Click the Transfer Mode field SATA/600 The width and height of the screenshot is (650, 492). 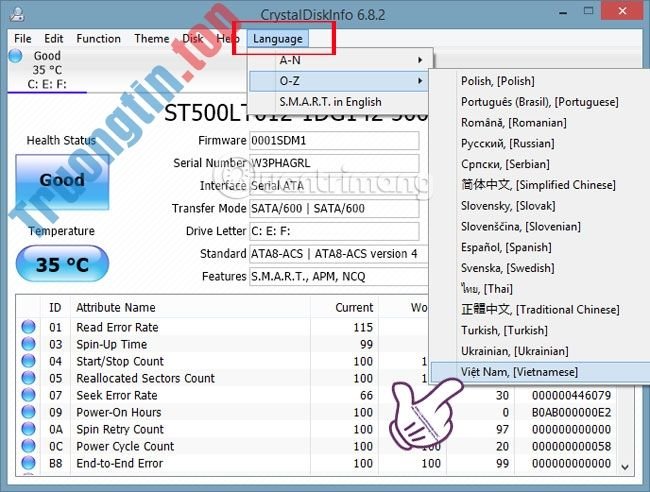pyautogui.click(x=334, y=208)
